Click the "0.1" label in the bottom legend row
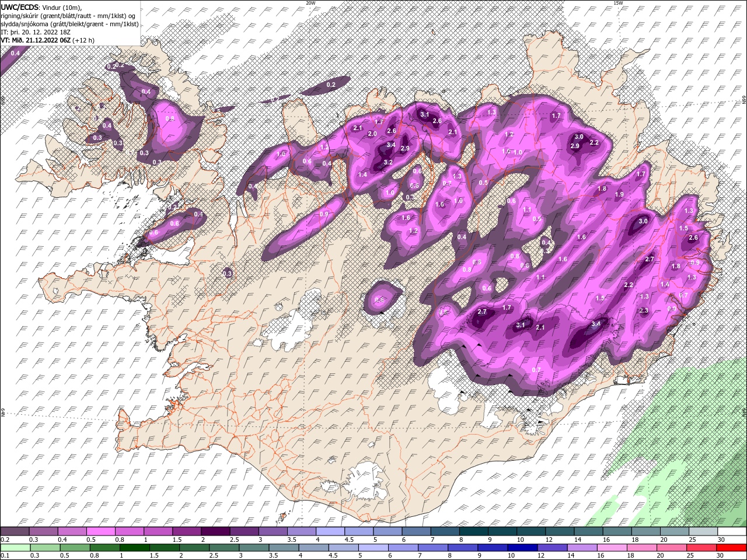The height and width of the screenshot is (560, 747). (4, 556)
